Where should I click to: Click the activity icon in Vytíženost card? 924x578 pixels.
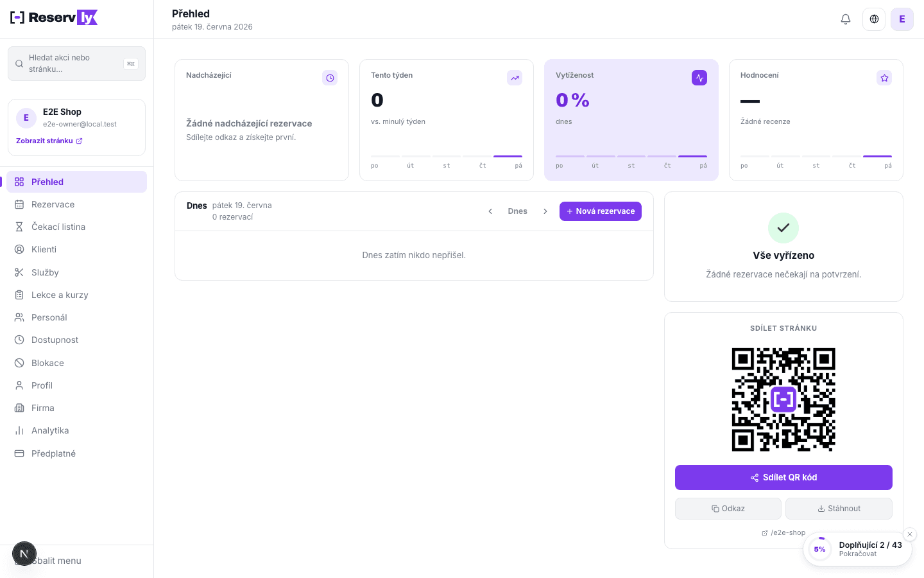(699, 78)
